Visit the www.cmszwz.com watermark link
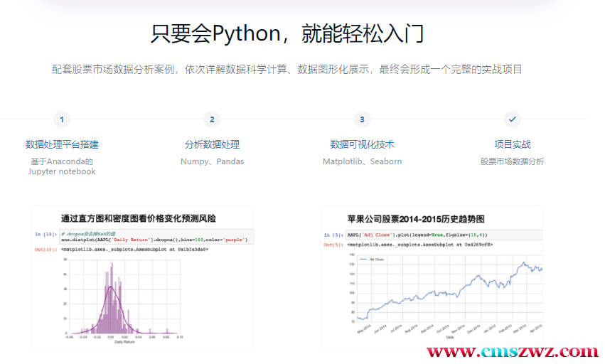Screen dimensions: 605x364 point(510,352)
